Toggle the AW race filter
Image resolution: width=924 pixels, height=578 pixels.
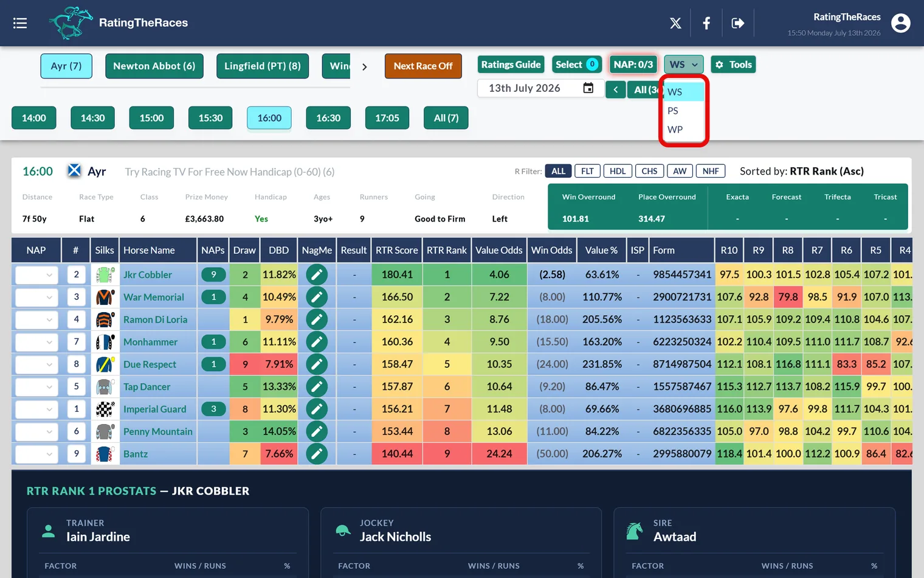[680, 171]
